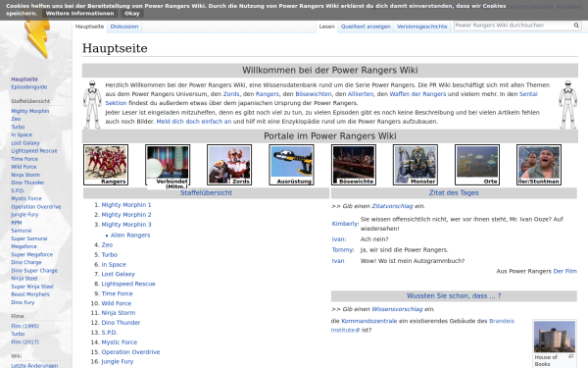The image size is (588, 368).
Task: Open Operation Overdrive sidebar link
Action: (x=36, y=207)
